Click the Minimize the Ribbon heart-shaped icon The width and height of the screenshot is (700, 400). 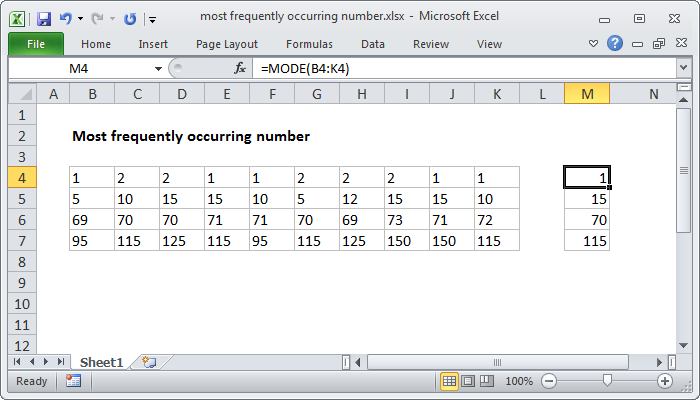(593, 43)
